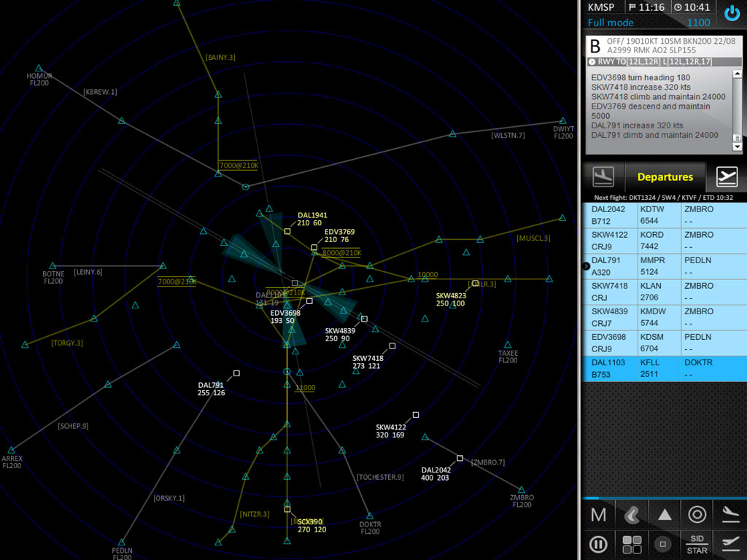The width and height of the screenshot is (747, 560).
Task: Expand the RWY TO runway configuration arrow
Action: pos(592,62)
